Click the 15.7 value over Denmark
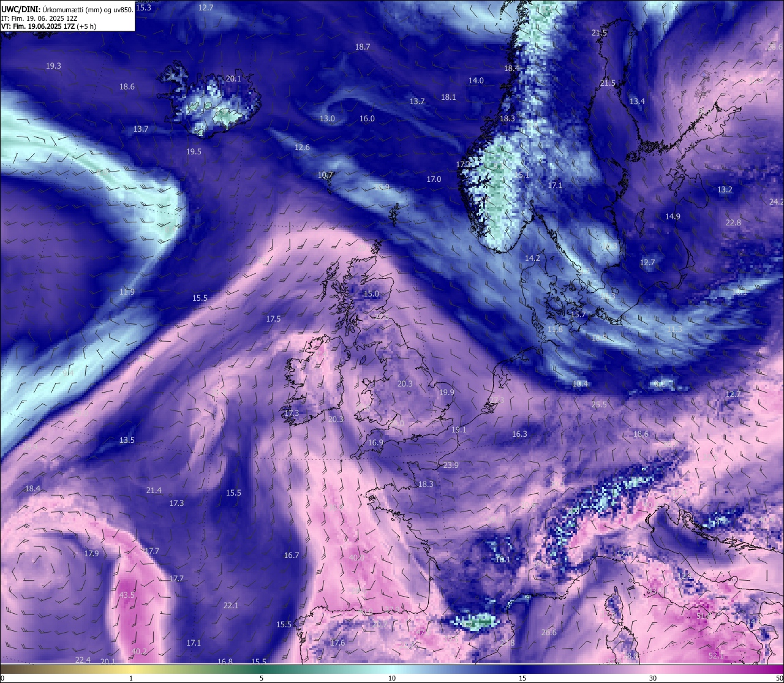The image size is (784, 683). pos(578,314)
